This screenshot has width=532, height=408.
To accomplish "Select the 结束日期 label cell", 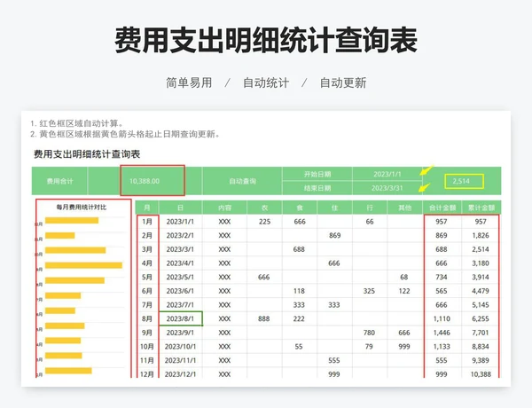I will click(x=317, y=188).
